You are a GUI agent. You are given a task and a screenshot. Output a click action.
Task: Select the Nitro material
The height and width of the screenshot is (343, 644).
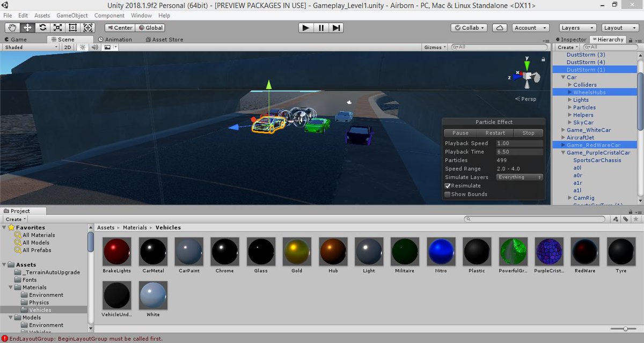click(441, 255)
